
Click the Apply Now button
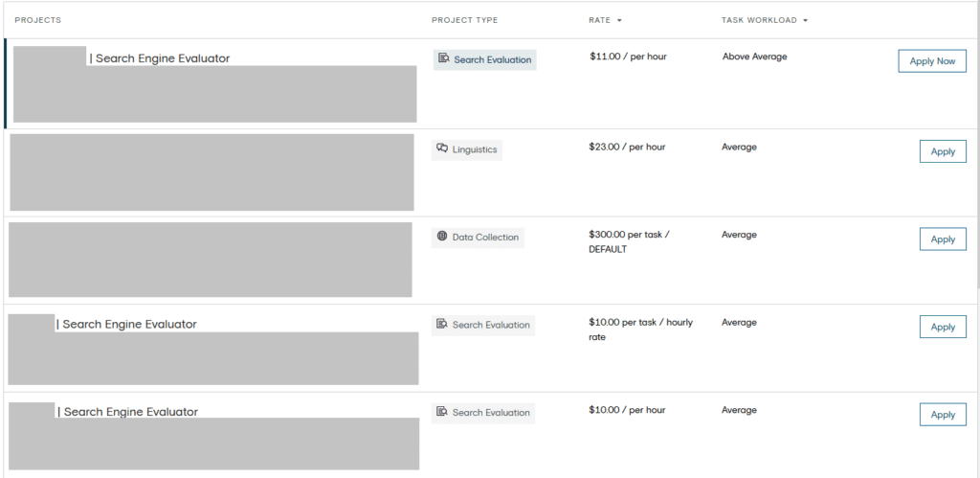tap(932, 61)
